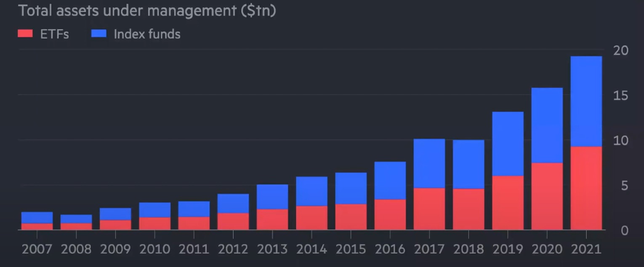Image resolution: width=644 pixels, height=267 pixels.
Task: Click the blue Index funds segment for 2012
Action: click(233, 204)
